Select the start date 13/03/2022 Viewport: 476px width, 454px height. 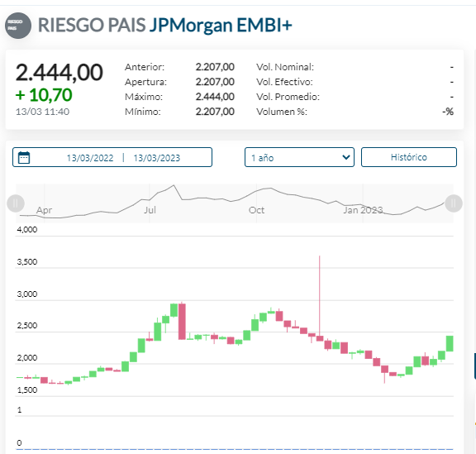coord(90,158)
